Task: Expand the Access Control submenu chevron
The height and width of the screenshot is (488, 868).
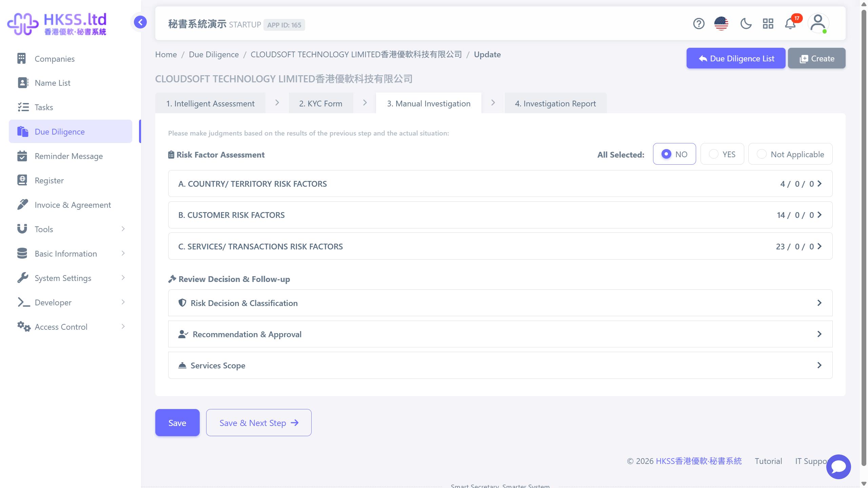Action: pyautogui.click(x=123, y=326)
